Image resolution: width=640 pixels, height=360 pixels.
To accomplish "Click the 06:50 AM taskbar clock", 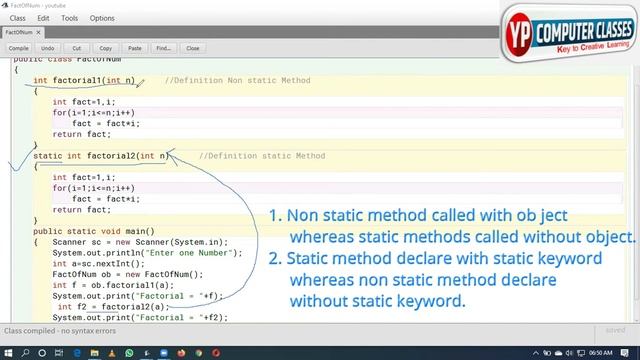I will click(601, 353).
